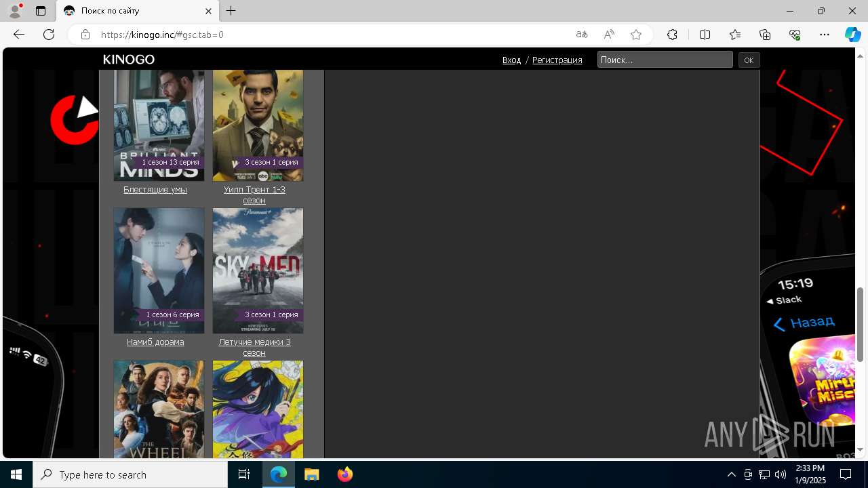Focus the Поиск... search field
868x488 pixels.
(x=665, y=60)
